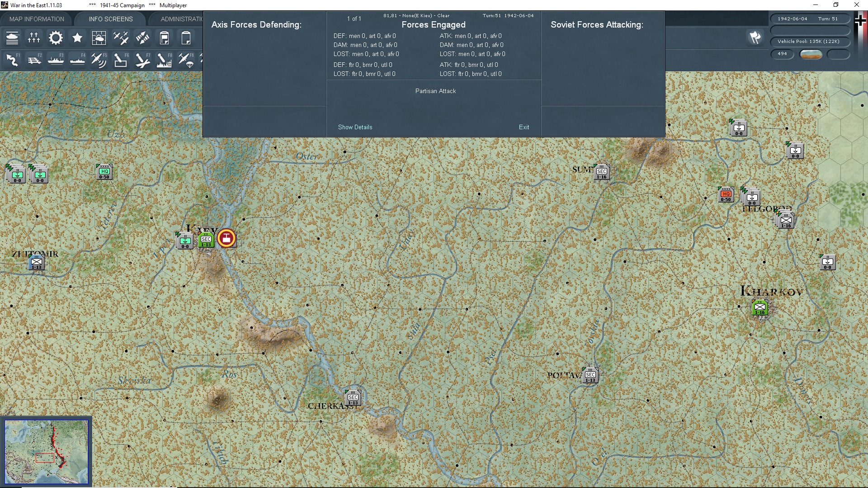Screen dimensions: 868x488
Task: Select Move mode (F1) winding arrow
Action: (12, 60)
